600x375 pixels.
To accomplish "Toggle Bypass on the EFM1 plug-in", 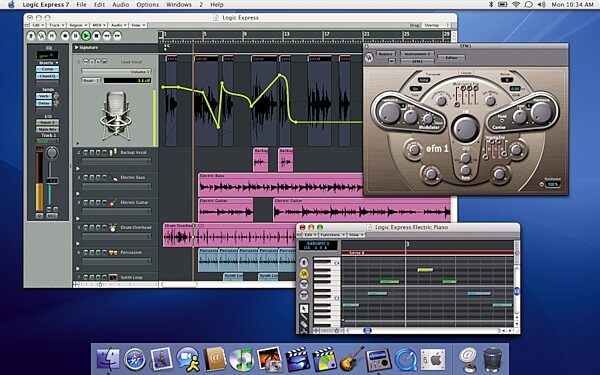I will (x=385, y=54).
